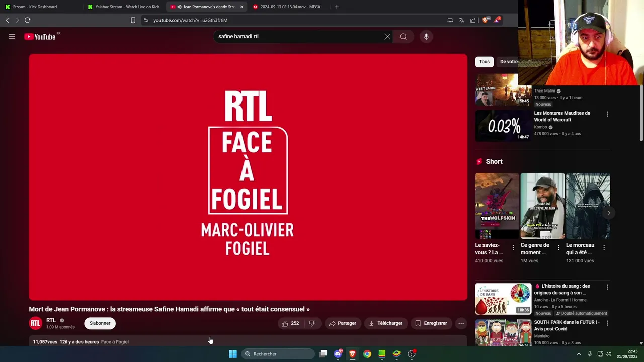This screenshot has height=362, width=644.
Task: Go to YouTube home via logo
Action: tap(40, 36)
